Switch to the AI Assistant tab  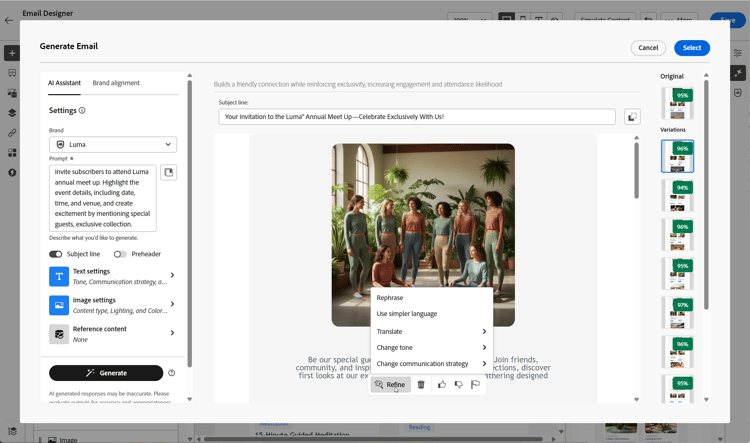(x=65, y=83)
